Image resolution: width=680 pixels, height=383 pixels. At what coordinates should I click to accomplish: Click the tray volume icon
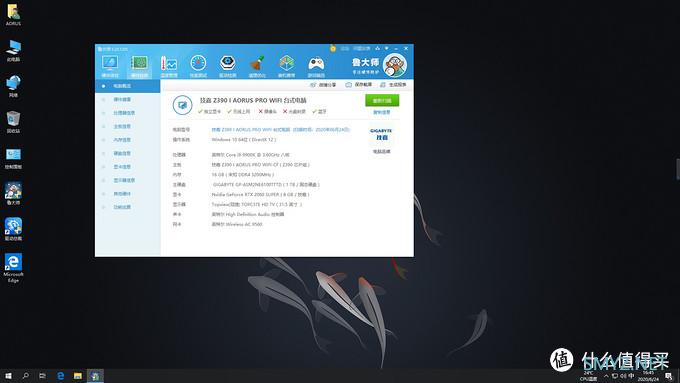[x=623, y=376]
